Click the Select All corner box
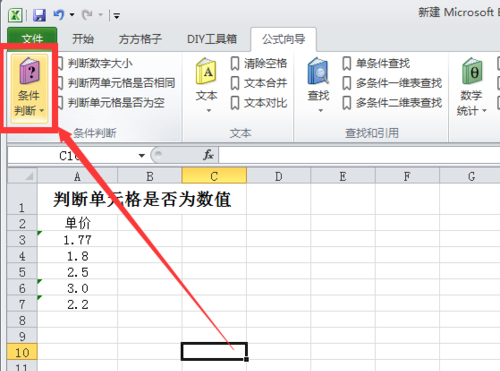 coord(22,176)
